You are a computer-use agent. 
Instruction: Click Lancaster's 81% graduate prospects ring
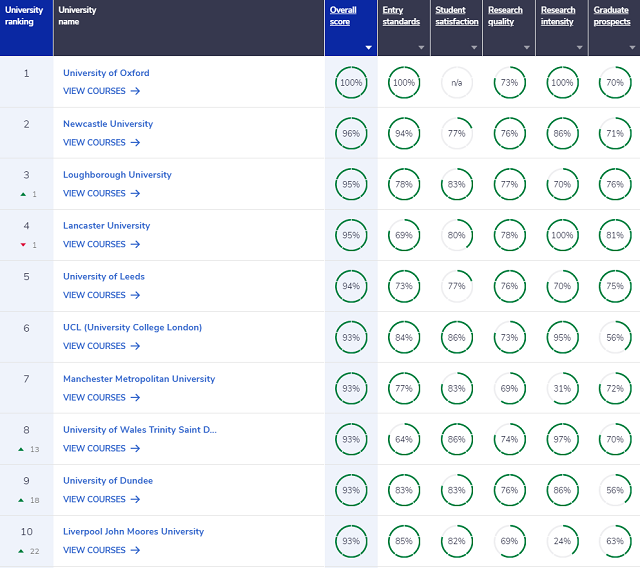[615, 235]
